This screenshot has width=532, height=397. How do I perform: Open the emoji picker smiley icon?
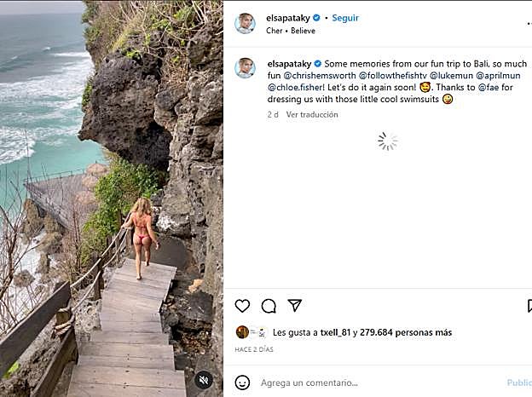242,383
